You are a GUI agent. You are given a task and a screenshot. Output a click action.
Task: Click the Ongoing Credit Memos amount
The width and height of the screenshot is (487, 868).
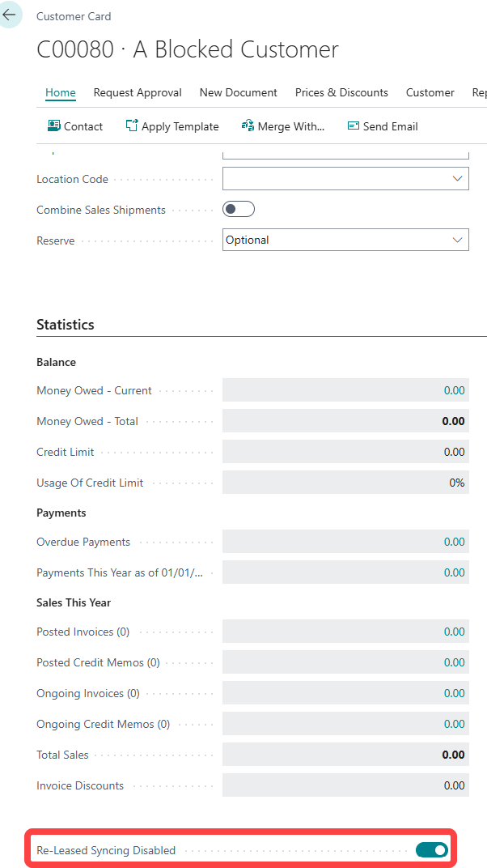(x=454, y=724)
